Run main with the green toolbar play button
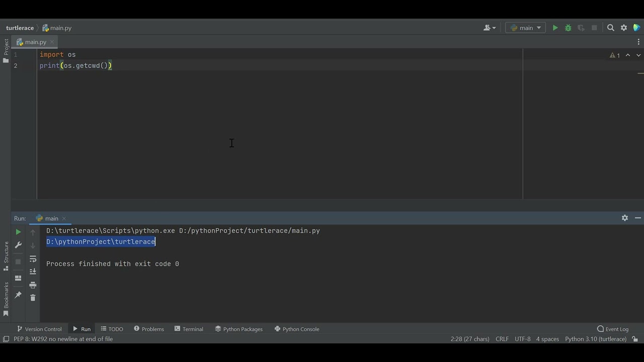 [x=555, y=28]
